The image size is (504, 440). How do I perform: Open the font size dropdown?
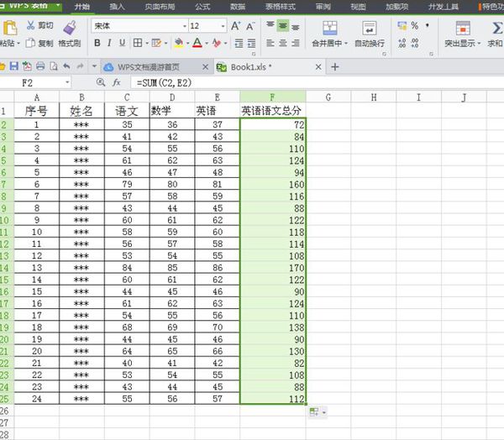[x=223, y=26]
